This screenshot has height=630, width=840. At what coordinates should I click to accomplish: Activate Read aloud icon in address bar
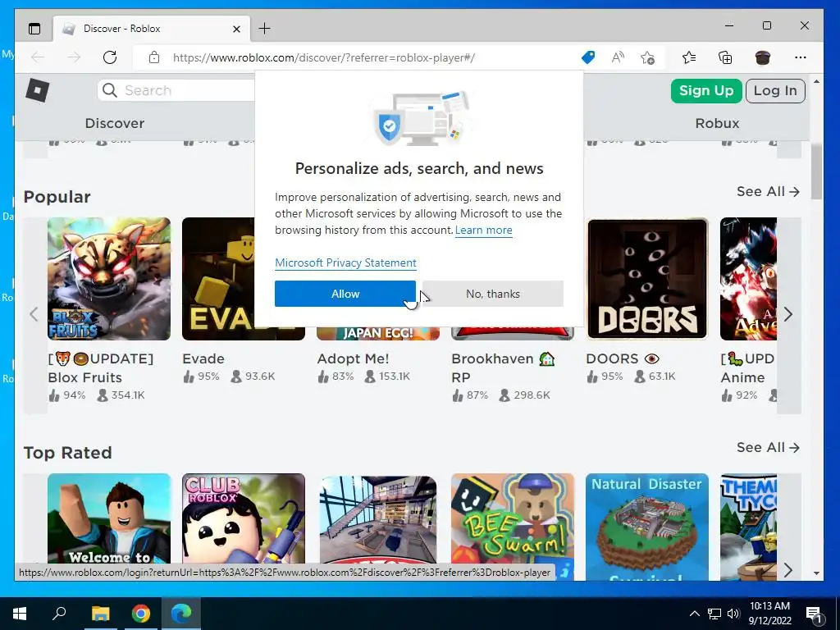(618, 57)
